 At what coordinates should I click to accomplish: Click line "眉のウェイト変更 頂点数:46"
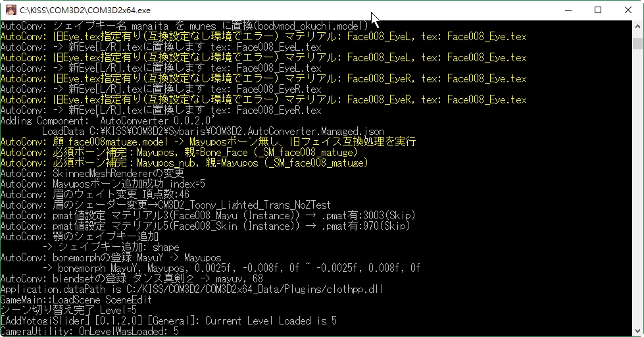(95, 194)
